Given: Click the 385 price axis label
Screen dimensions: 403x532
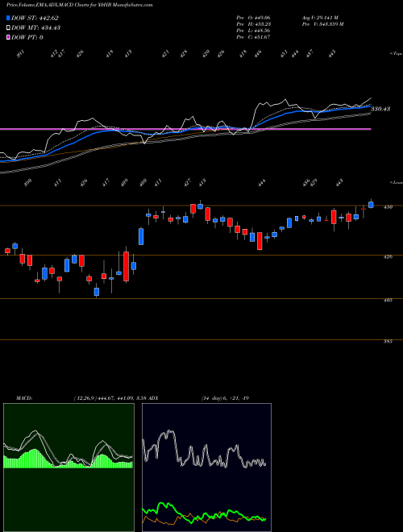Looking at the screenshot, I should [388, 341].
